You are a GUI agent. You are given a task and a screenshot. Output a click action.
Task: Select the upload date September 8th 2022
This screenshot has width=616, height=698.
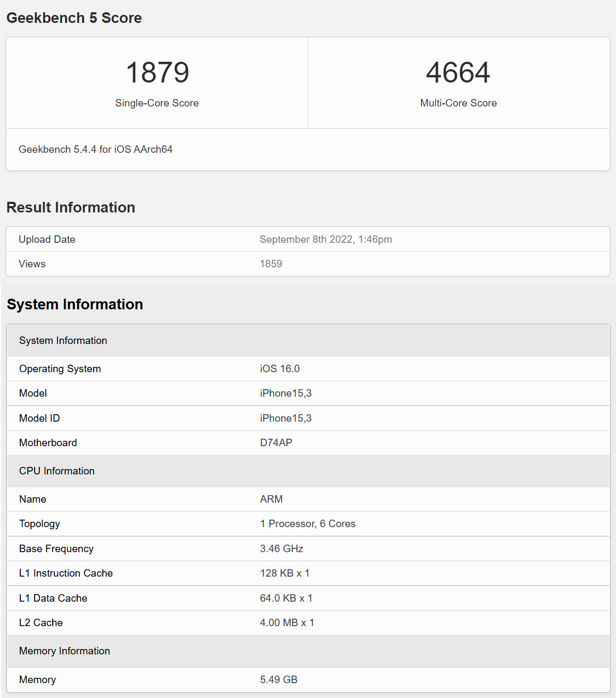(325, 240)
